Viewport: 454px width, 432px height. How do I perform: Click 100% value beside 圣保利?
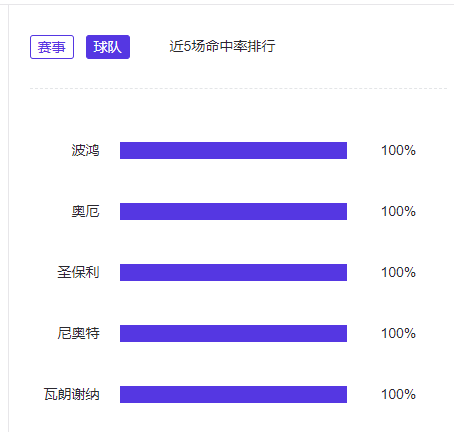click(x=398, y=272)
